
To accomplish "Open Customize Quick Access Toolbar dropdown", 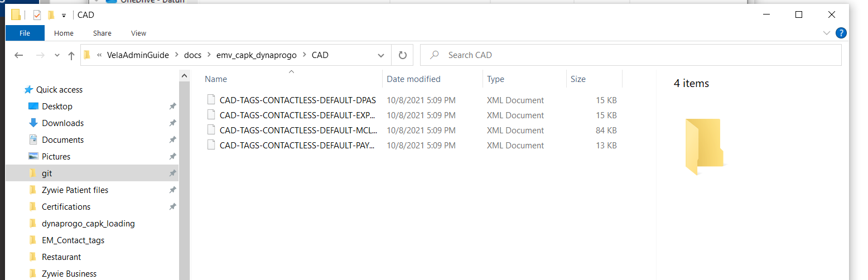I will [64, 16].
